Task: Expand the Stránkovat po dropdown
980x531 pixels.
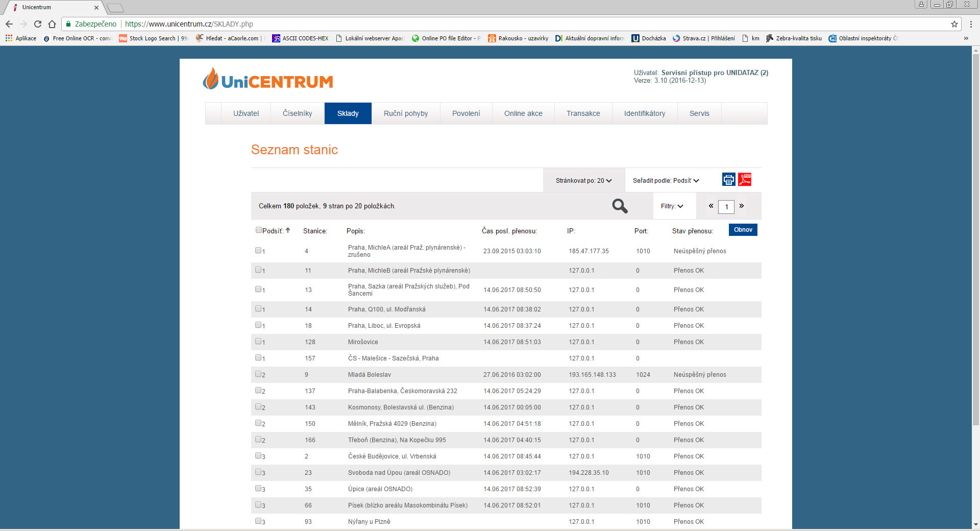Action: coord(583,181)
